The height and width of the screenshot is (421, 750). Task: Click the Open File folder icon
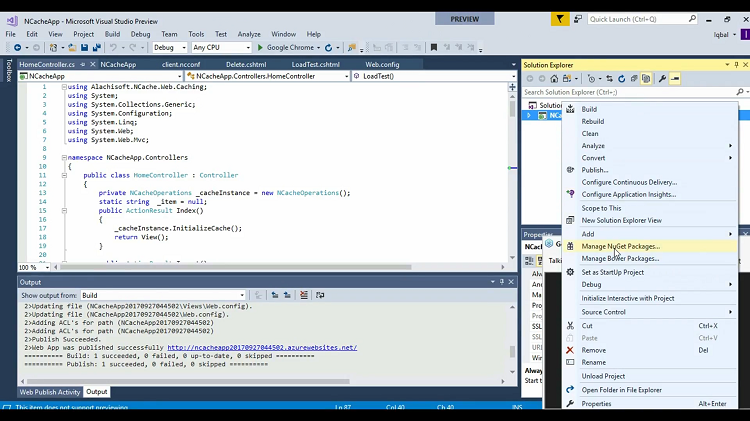[x=72, y=47]
